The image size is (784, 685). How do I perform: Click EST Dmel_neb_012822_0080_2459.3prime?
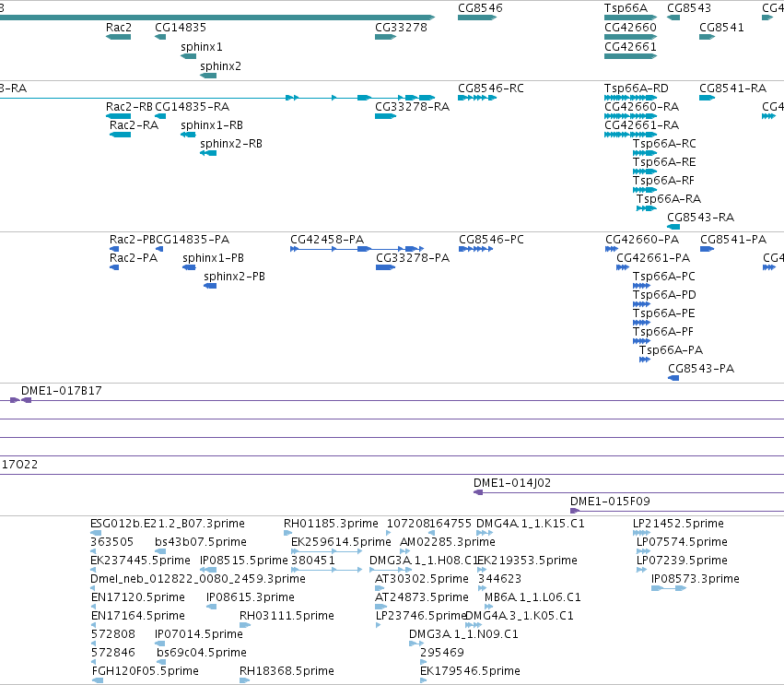[x=93, y=588]
